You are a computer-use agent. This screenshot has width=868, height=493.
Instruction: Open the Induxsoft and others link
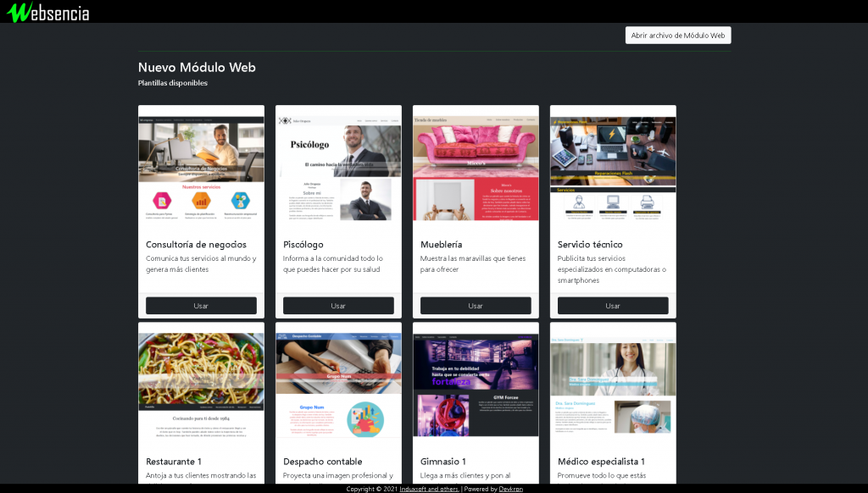coord(429,489)
